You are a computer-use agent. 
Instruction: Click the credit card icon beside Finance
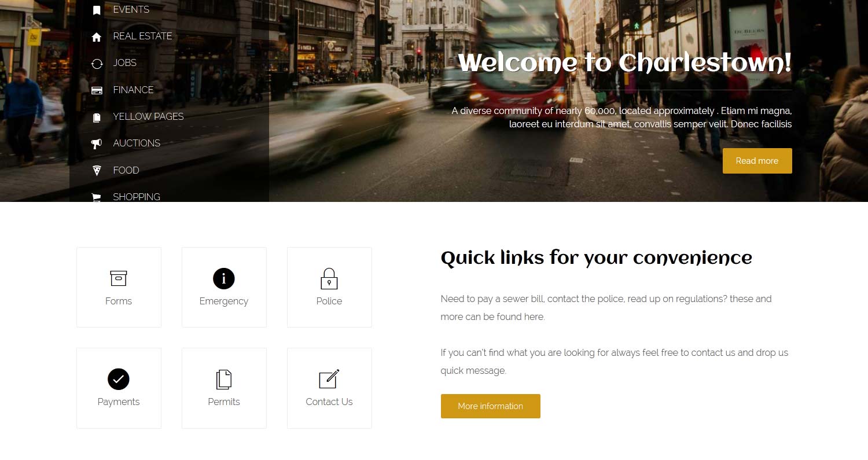[97, 90]
